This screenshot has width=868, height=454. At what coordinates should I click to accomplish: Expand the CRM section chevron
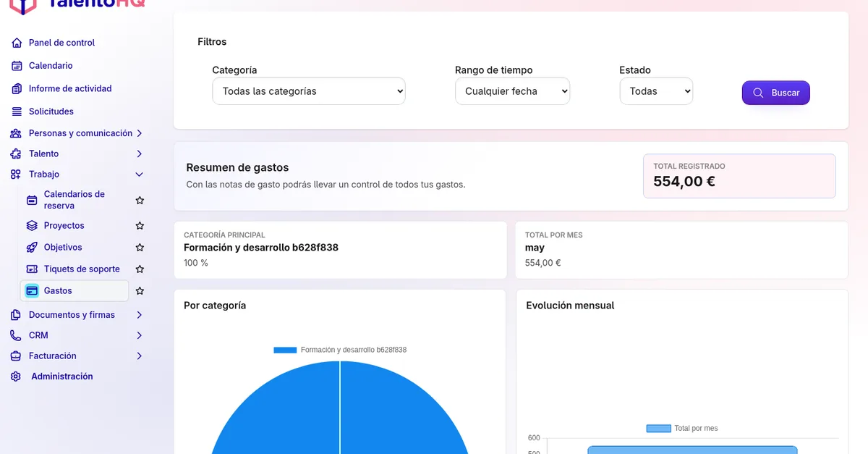[140, 336]
